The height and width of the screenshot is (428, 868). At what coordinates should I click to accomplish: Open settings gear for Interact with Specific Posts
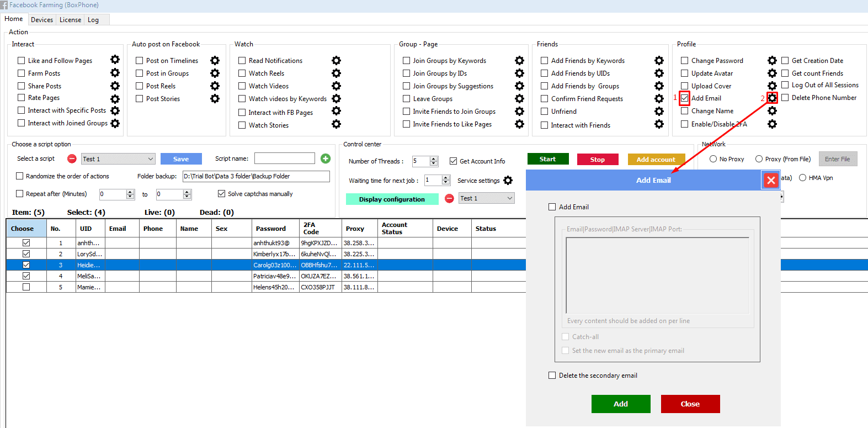tap(115, 110)
